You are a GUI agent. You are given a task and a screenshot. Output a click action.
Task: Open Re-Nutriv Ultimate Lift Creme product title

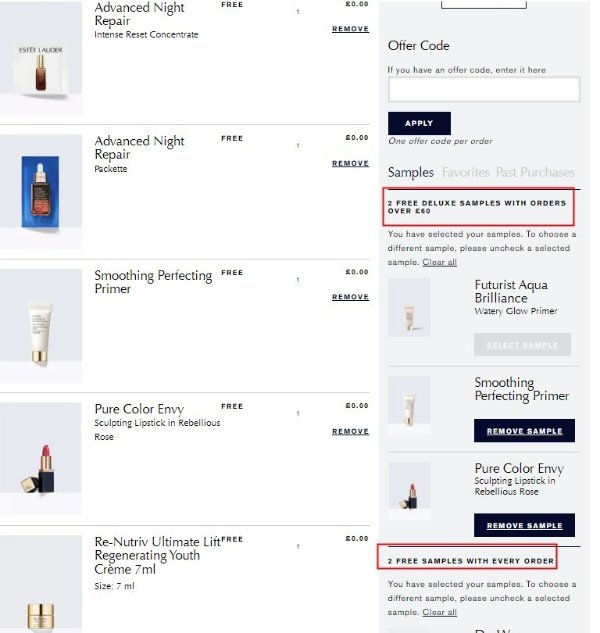[157, 555]
